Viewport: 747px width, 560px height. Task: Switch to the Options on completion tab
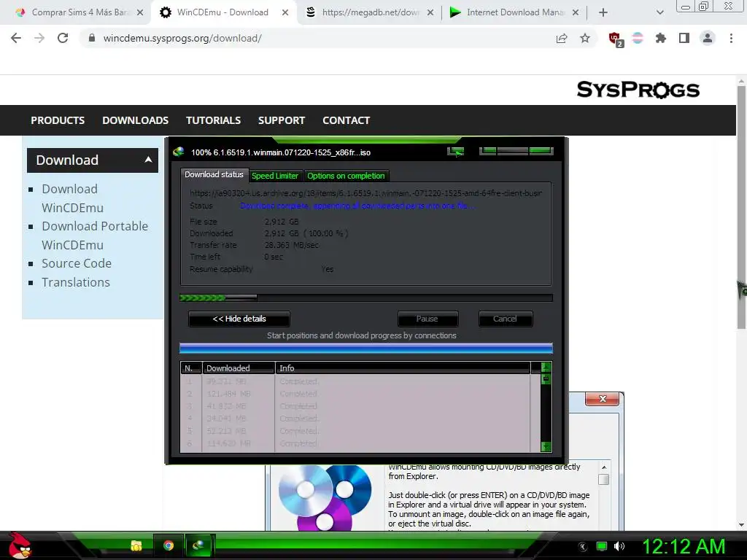pyautogui.click(x=346, y=176)
